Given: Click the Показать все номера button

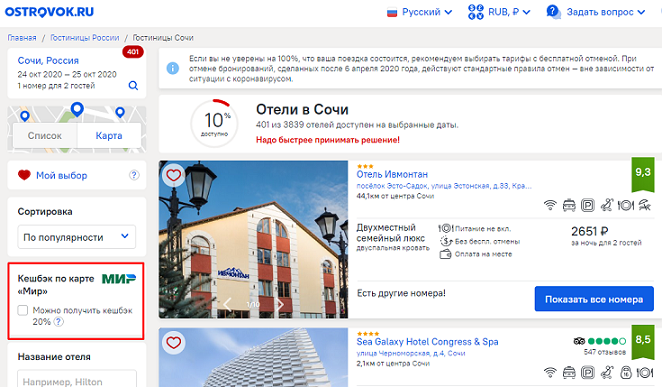Looking at the screenshot, I should pos(594,299).
